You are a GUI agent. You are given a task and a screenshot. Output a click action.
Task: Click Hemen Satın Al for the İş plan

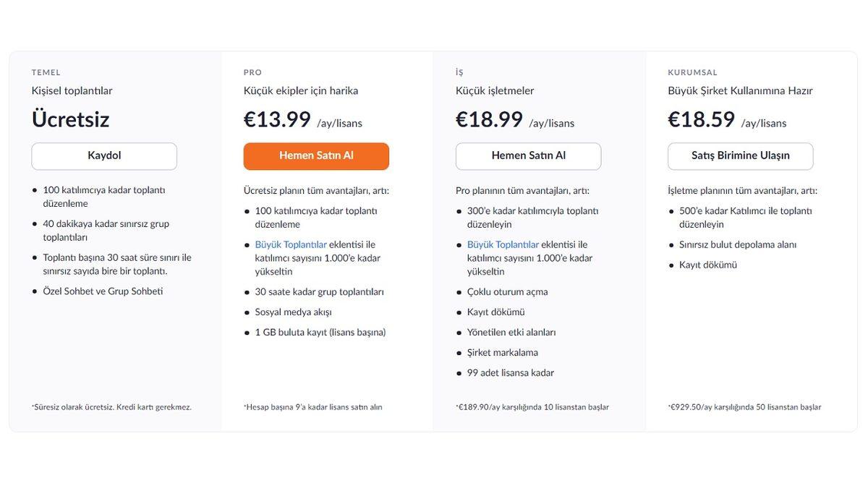point(528,155)
